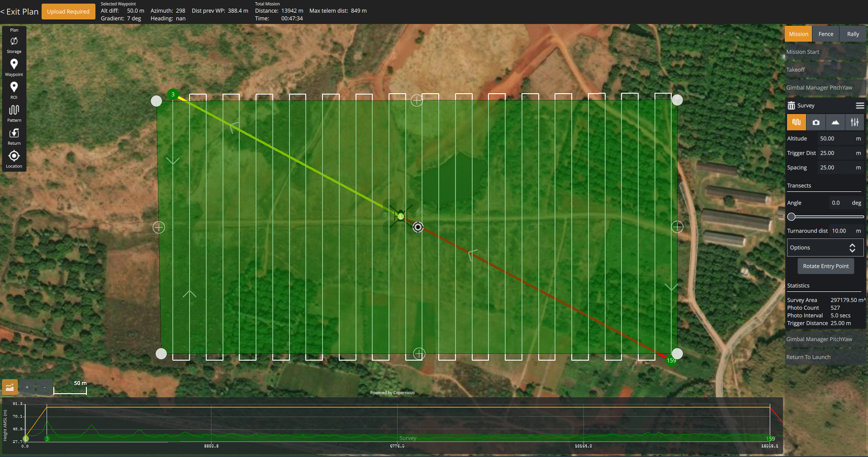Select the Return tool

tap(14, 136)
